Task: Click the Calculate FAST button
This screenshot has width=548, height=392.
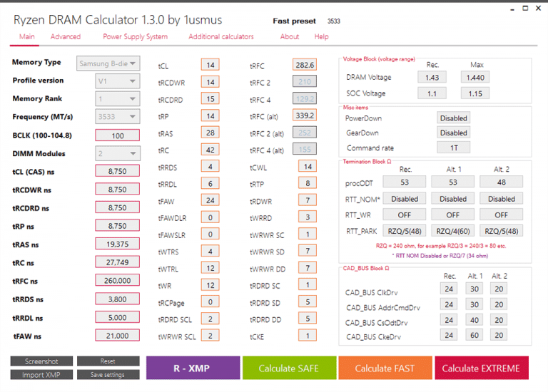Action: tap(385, 368)
